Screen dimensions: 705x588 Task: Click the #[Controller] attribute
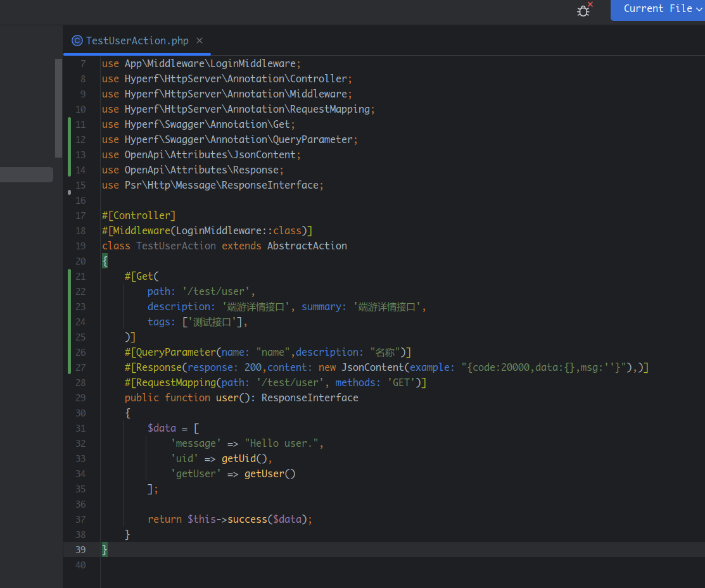coord(139,216)
